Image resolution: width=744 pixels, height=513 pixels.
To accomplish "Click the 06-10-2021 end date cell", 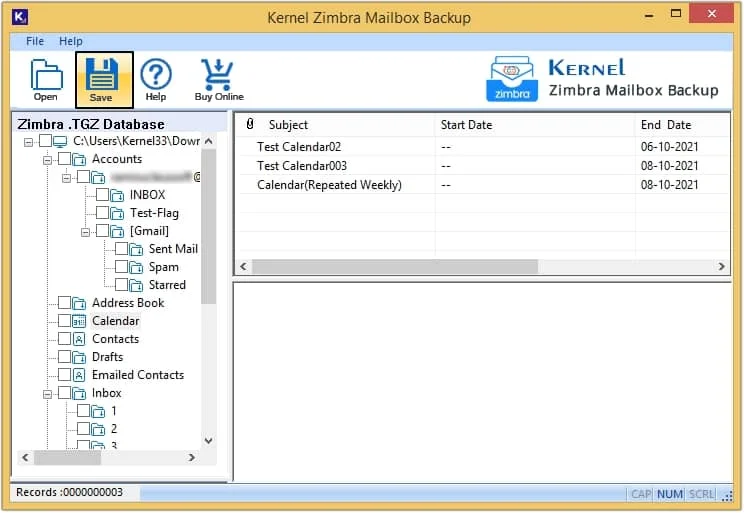I will pyautogui.click(x=670, y=147).
